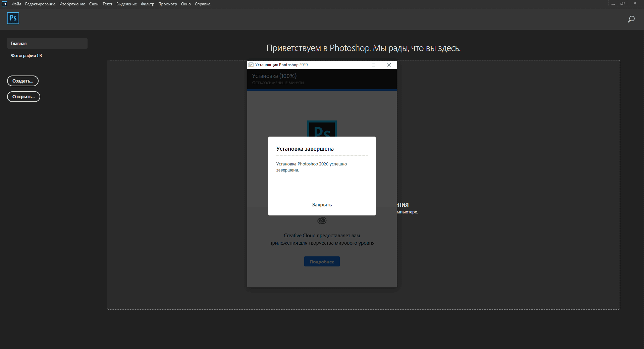The height and width of the screenshot is (349, 644).
Task: Click the Creative Cloud предоставляет вам text
Action: [x=322, y=236]
